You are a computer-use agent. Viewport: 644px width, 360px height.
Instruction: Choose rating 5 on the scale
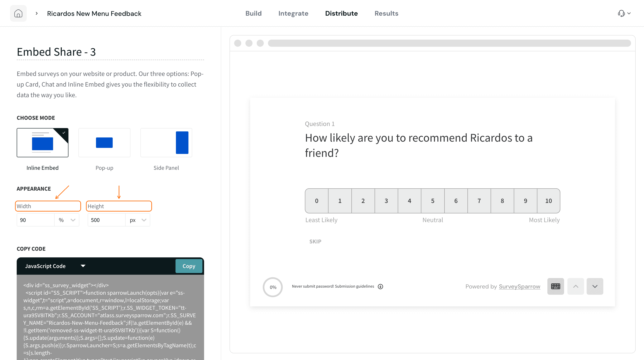(x=433, y=201)
